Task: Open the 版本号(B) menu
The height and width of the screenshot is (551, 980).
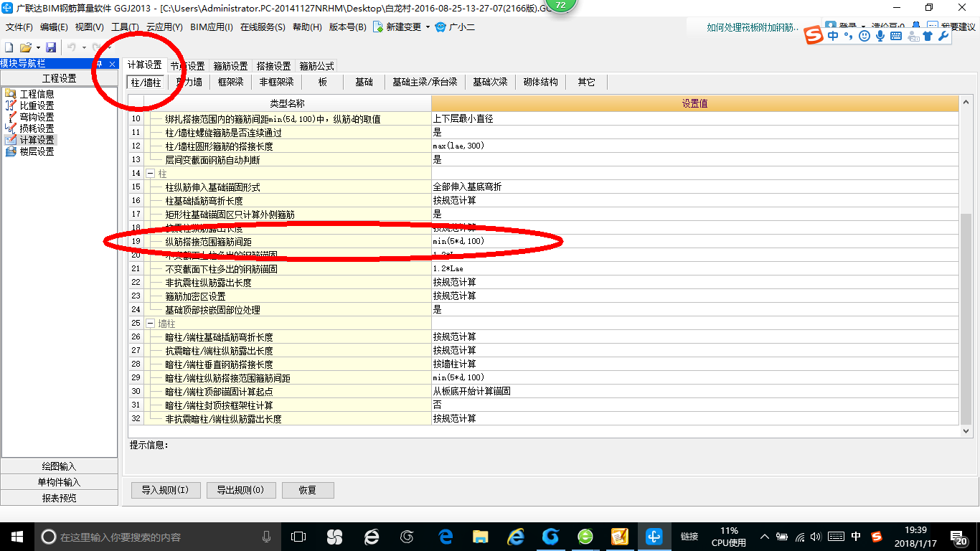Action: [x=348, y=27]
